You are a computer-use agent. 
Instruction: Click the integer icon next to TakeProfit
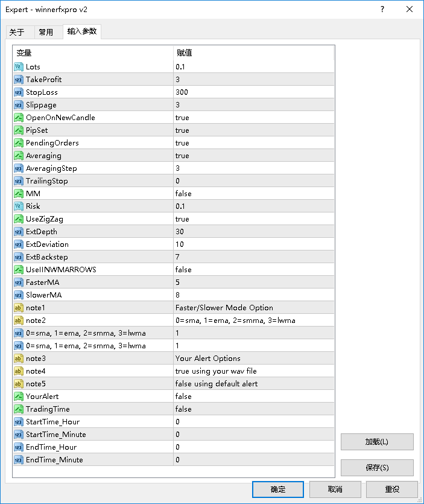coord(19,80)
